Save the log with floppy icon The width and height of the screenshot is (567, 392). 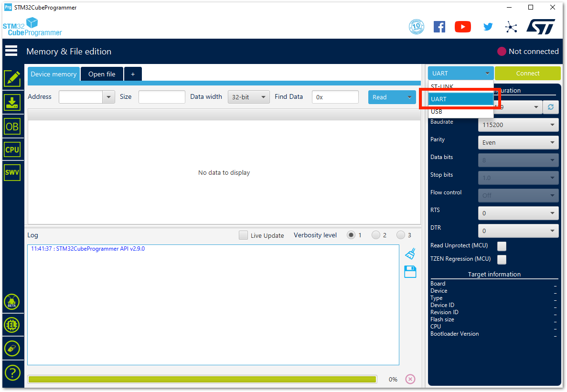coord(410,272)
